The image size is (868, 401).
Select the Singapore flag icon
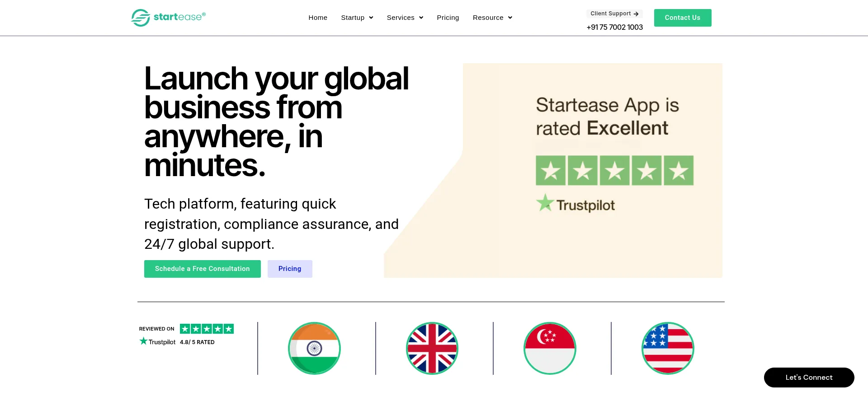click(x=550, y=348)
